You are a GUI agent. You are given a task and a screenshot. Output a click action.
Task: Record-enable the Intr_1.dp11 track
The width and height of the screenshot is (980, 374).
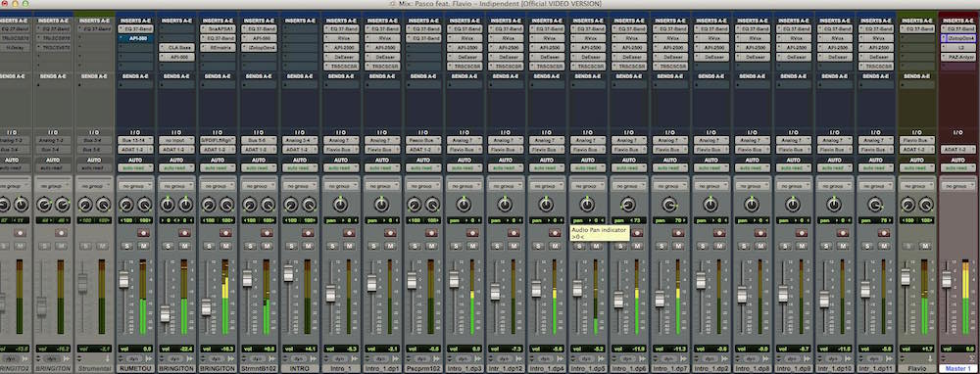(x=884, y=232)
